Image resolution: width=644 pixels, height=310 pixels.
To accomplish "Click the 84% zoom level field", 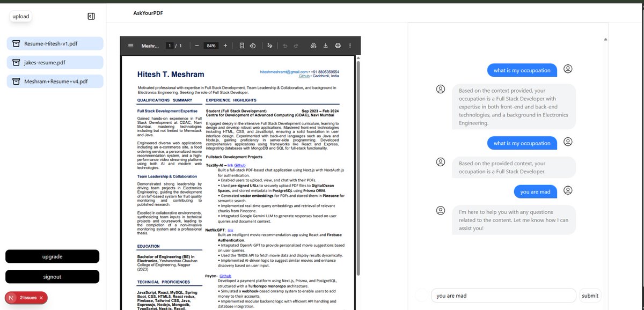I will coord(211,46).
